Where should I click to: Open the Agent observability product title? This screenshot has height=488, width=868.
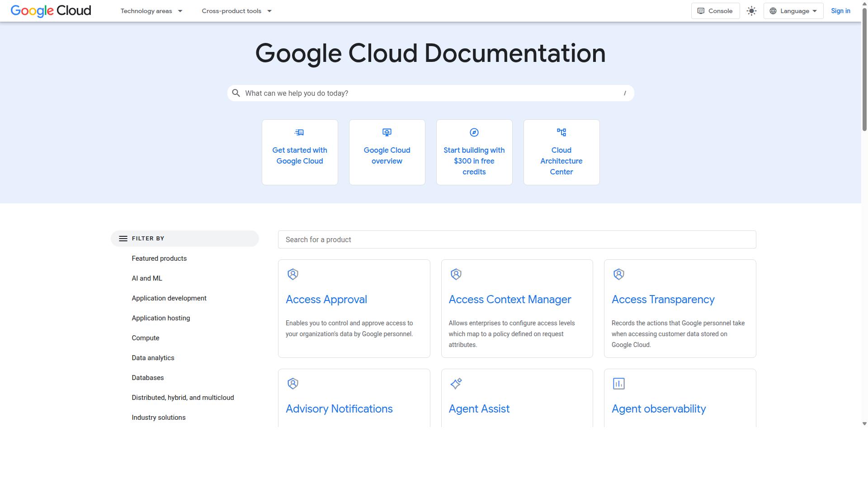(x=659, y=409)
